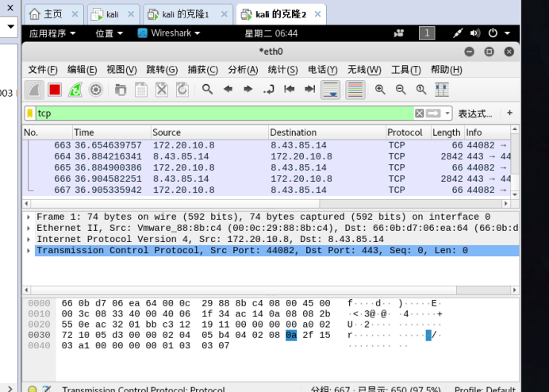Sort by the Source column header
This screenshot has height=392, width=549.
209,133
